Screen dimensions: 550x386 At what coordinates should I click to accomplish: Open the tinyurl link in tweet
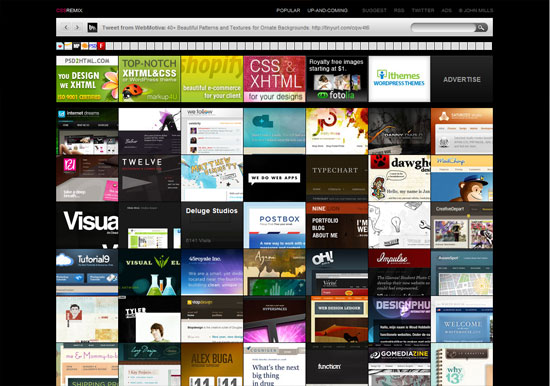[x=340, y=27]
